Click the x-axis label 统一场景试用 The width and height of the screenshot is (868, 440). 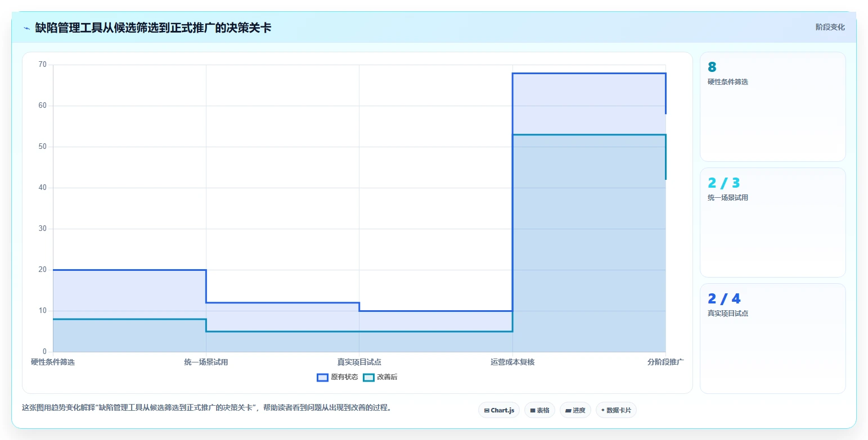click(x=206, y=362)
